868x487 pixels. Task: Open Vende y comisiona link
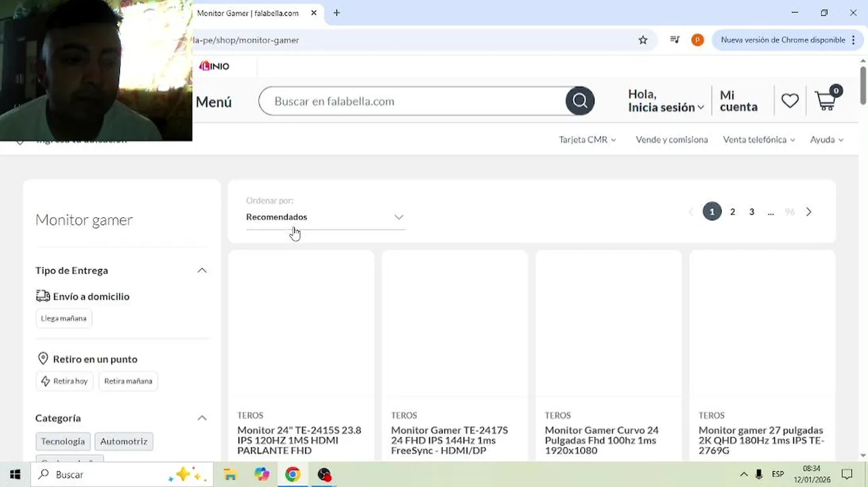pos(672,139)
